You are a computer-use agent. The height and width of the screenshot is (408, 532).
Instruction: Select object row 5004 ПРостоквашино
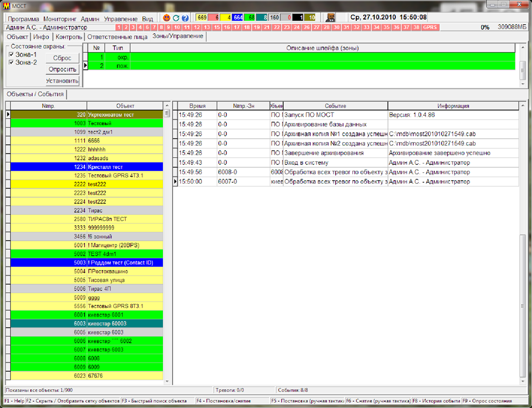87,271
